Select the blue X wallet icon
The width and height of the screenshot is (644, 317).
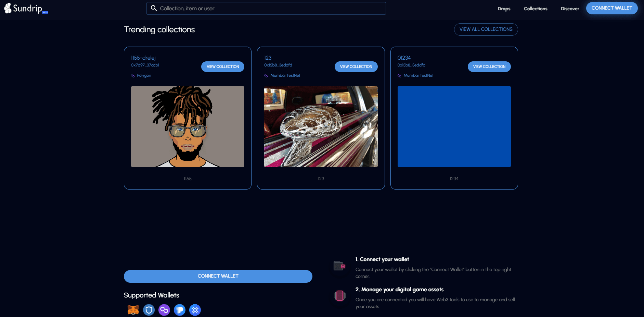(195, 310)
